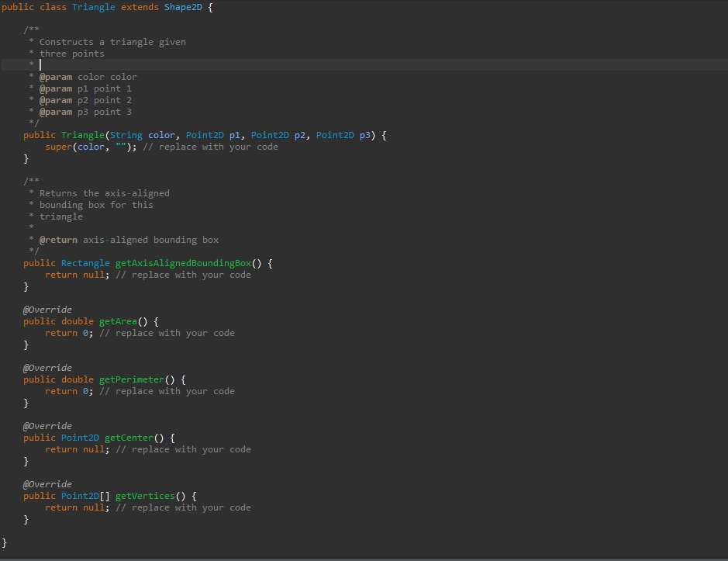The width and height of the screenshot is (728, 561).
Task: Click the Point2D type of parameter p1
Action: pyautogui.click(x=205, y=135)
